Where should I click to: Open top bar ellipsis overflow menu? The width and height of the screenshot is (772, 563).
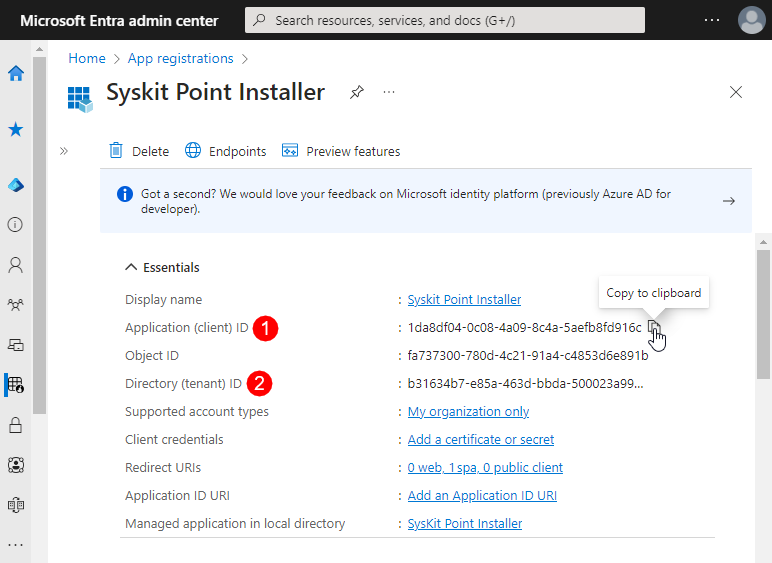coord(711,20)
